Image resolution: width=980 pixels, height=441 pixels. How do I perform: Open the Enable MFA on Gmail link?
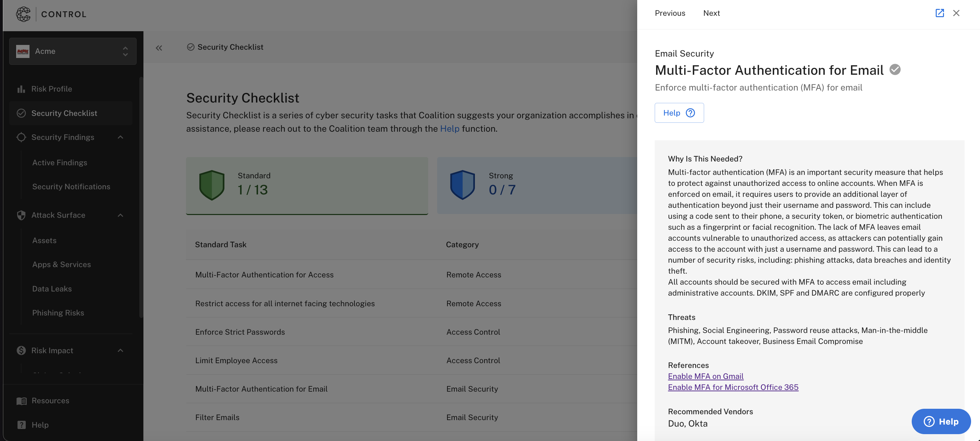[x=705, y=377]
